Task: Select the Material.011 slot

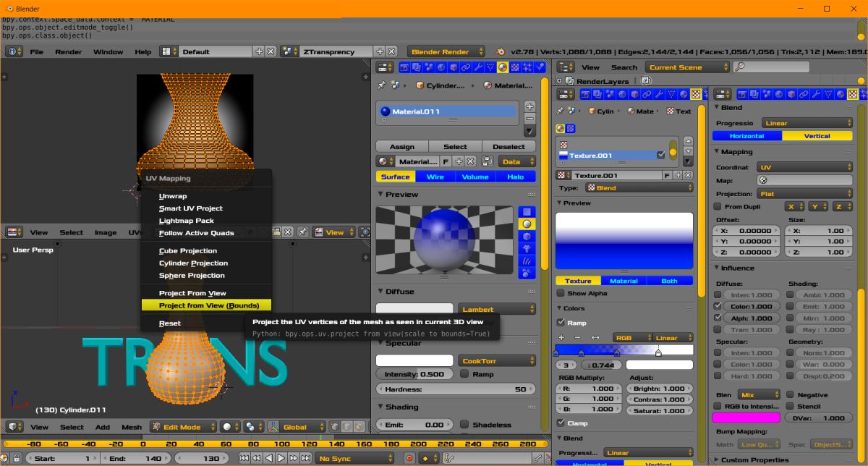Action: coord(448,111)
